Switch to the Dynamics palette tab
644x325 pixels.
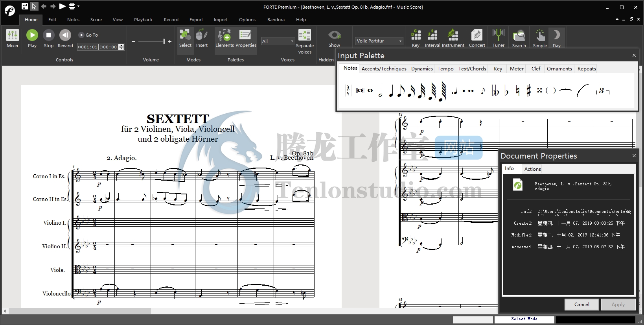[422, 68]
